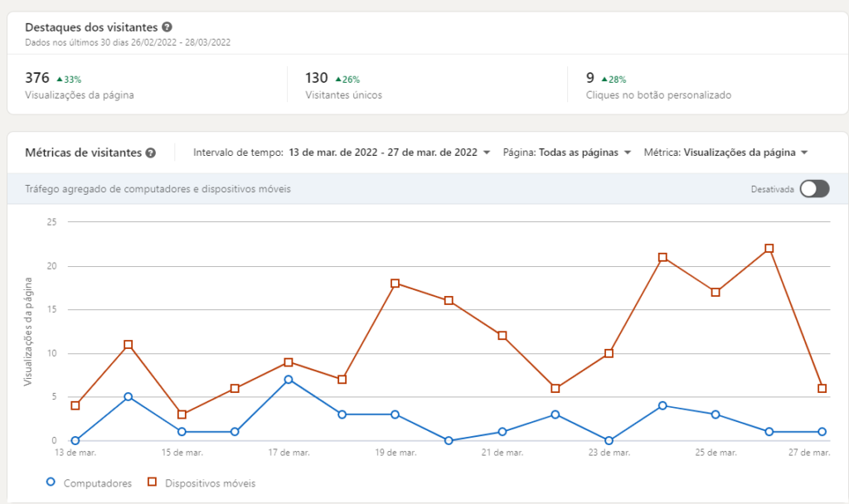Click the 9 Cliques no botão personalizado stat
Image resolution: width=849 pixels, height=504 pixels.
click(658, 85)
